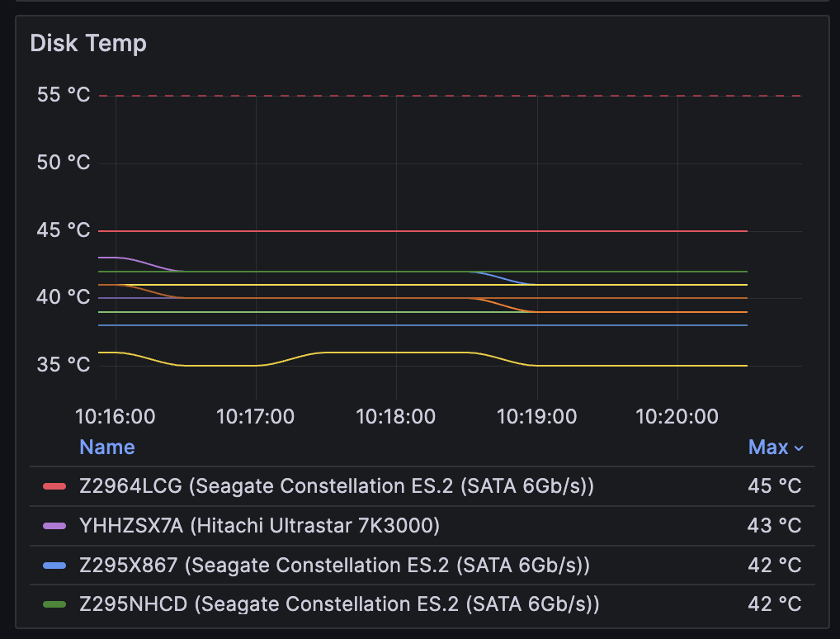Click the 10:16:00 time axis label

[x=116, y=416]
